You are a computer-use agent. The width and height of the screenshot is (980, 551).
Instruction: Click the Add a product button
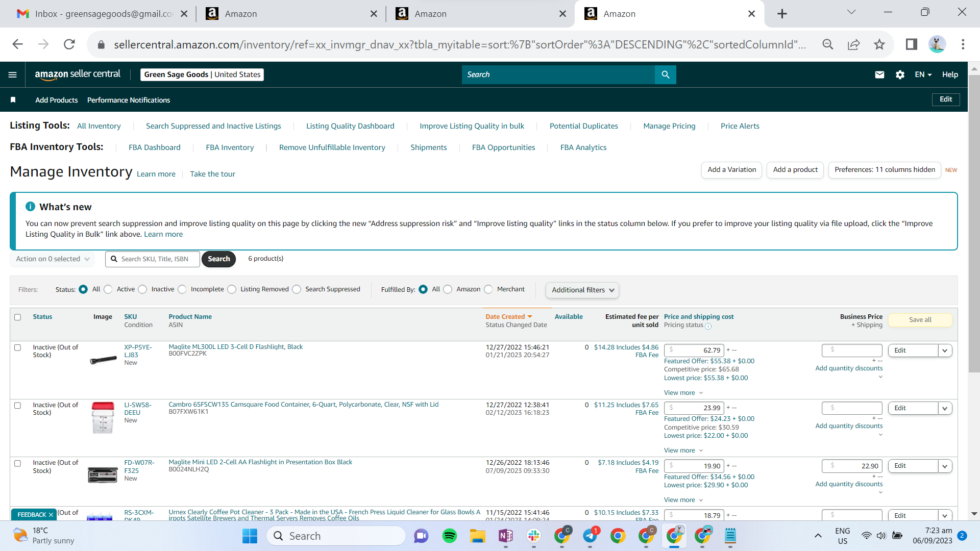[795, 170]
